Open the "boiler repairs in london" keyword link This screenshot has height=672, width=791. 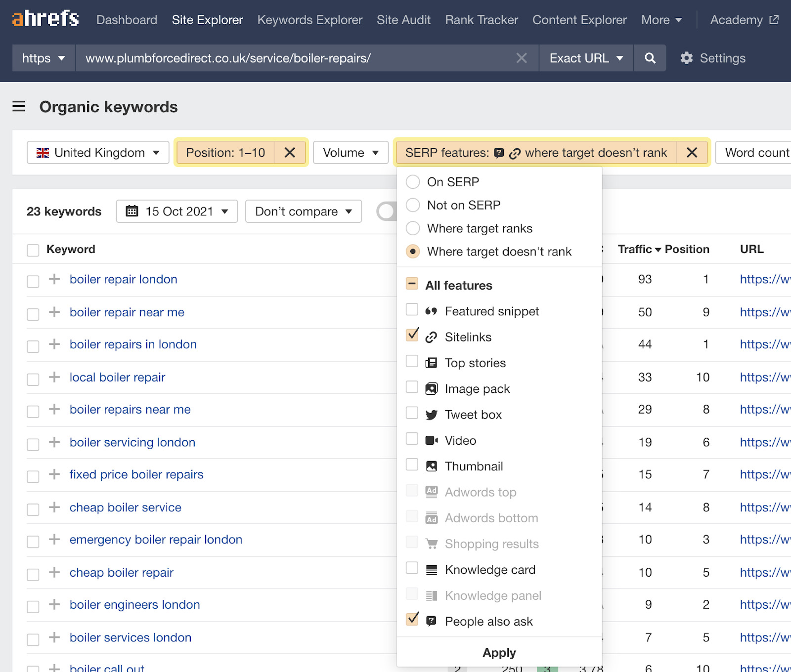click(132, 344)
